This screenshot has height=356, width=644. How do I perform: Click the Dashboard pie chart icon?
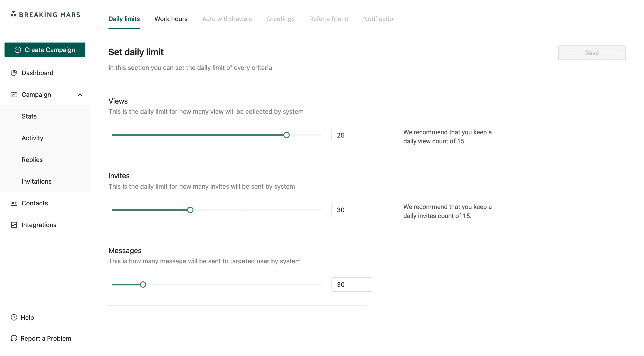14,73
